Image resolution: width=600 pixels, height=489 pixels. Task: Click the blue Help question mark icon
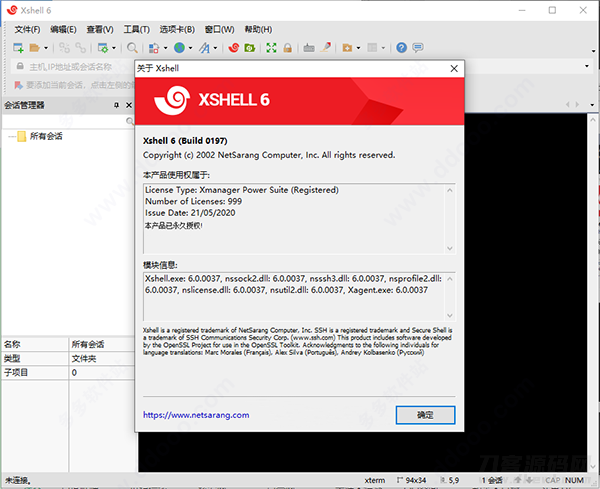(401, 48)
